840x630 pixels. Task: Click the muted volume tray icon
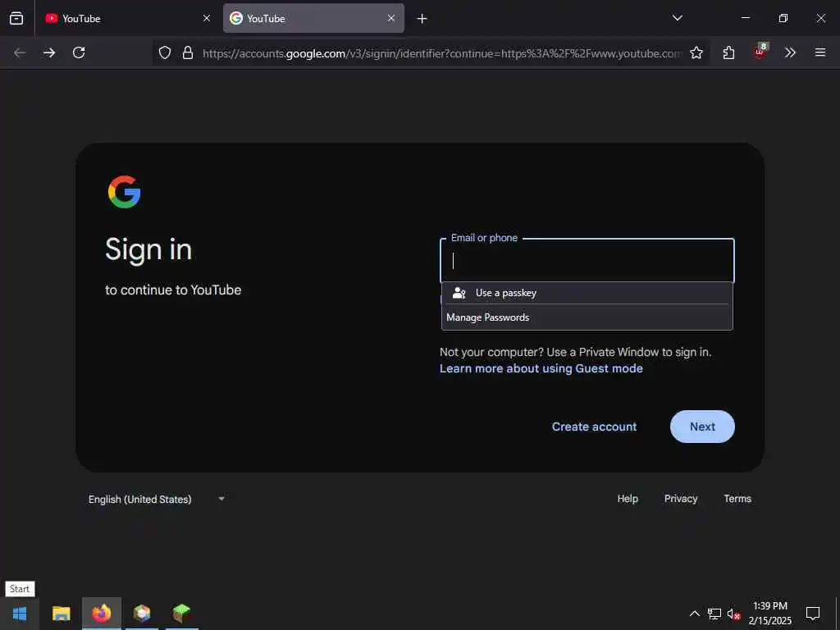tap(733, 614)
